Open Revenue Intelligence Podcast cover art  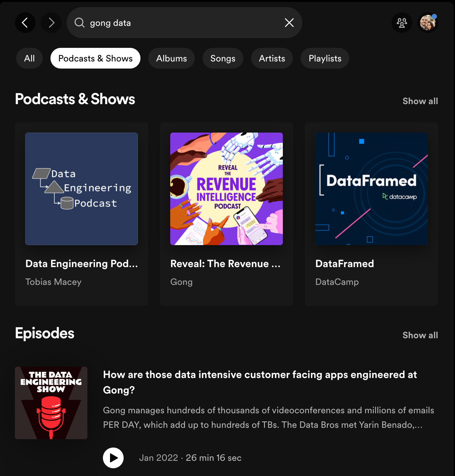pyautogui.click(x=227, y=189)
